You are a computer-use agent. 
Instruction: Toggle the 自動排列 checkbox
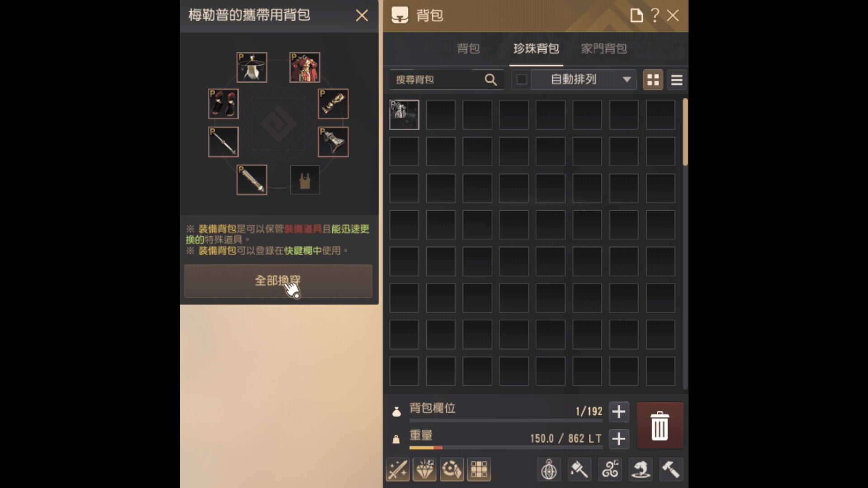(x=521, y=80)
